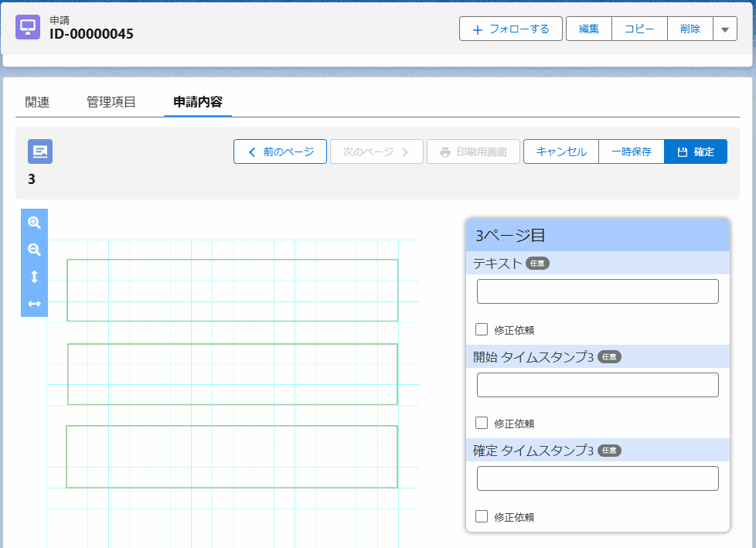Go to 前のページ
Viewport: 756px width, 548px height.
(280, 151)
